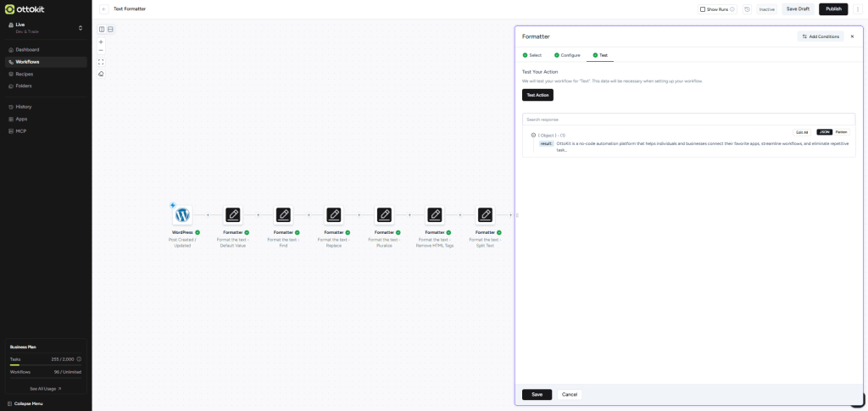The width and height of the screenshot is (868, 411).
Task: Open the Live workspace switcher dropdown
Action: click(x=80, y=28)
